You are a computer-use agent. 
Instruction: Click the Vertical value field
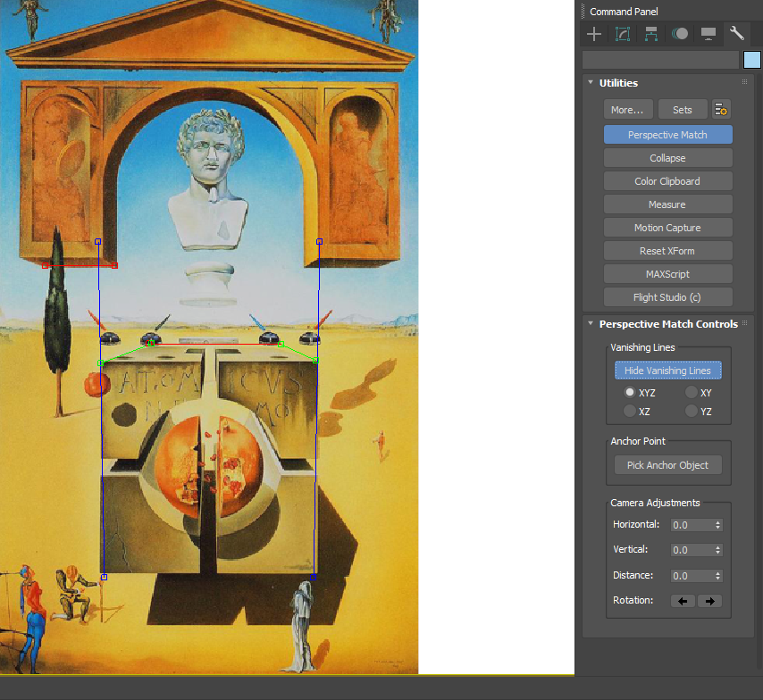tap(692, 550)
